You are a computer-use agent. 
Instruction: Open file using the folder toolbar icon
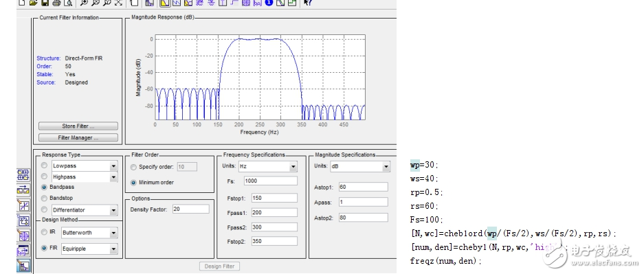(33, 3)
